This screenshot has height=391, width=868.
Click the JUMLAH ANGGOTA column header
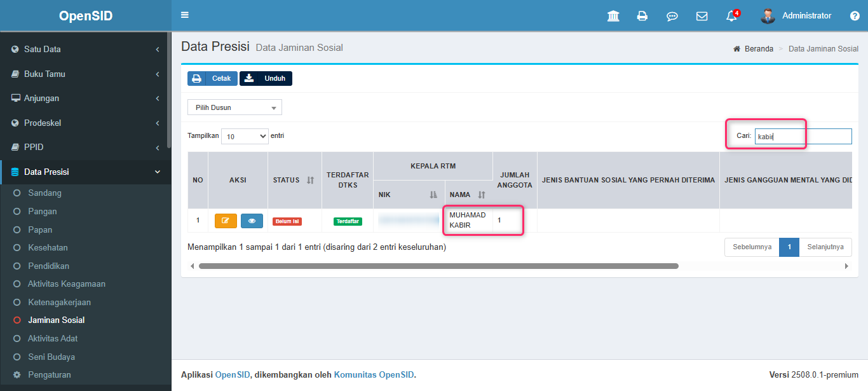(515, 180)
